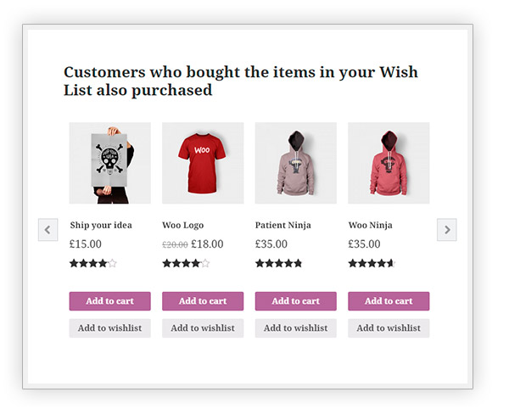The image size is (509, 420).
Task: Open the Woo Ninja title link
Action: coord(370,226)
